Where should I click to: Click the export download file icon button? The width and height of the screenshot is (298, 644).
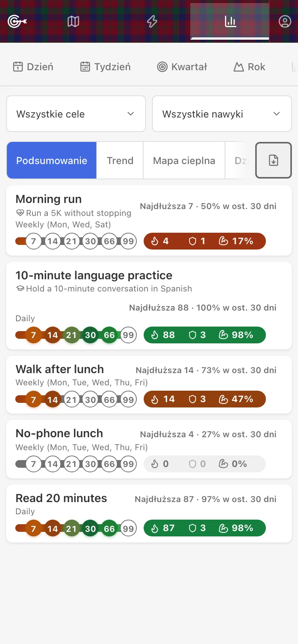274,160
